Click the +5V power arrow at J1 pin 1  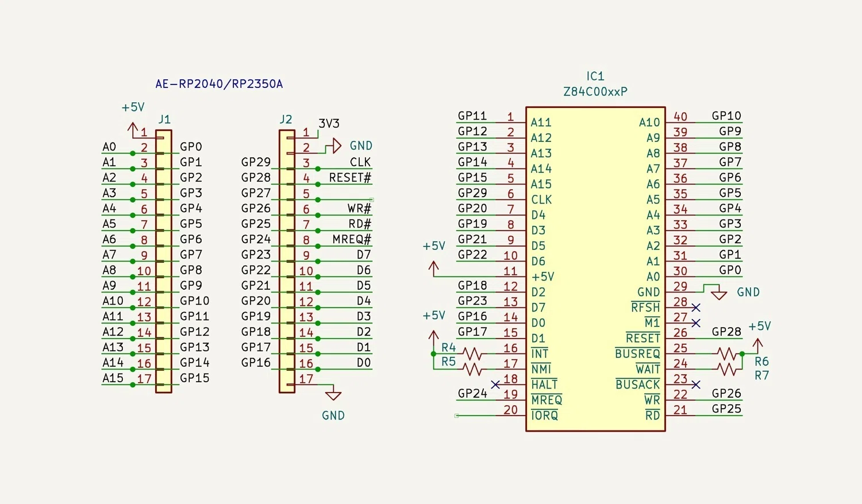point(133,129)
